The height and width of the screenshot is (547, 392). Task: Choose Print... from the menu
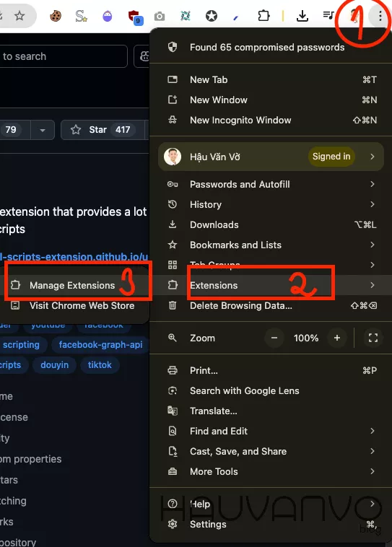pos(271,370)
